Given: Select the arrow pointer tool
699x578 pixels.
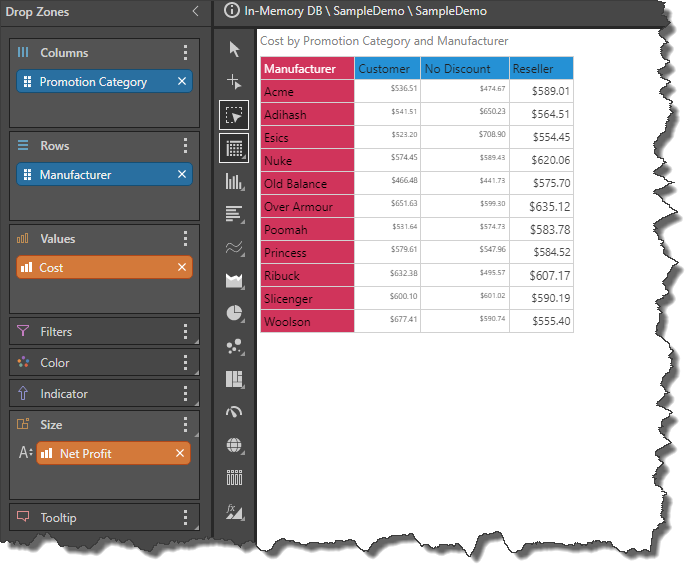Looking at the screenshot, I should [x=235, y=49].
